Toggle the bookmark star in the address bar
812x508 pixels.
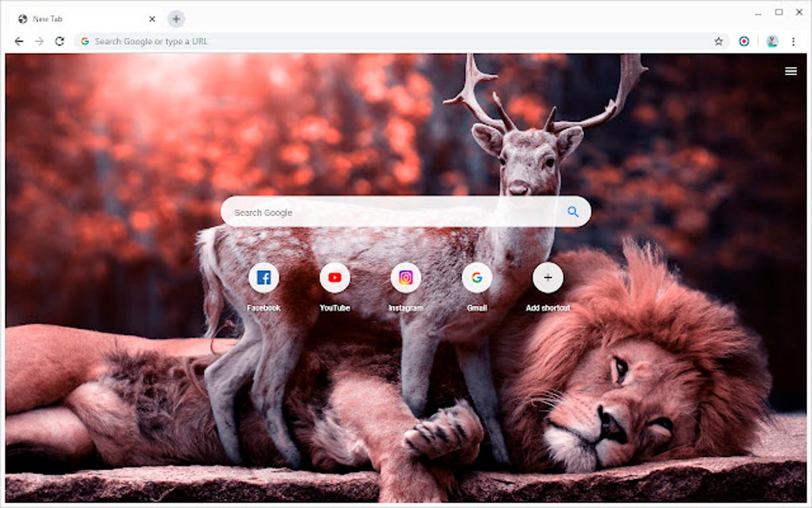pyautogui.click(x=717, y=41)
